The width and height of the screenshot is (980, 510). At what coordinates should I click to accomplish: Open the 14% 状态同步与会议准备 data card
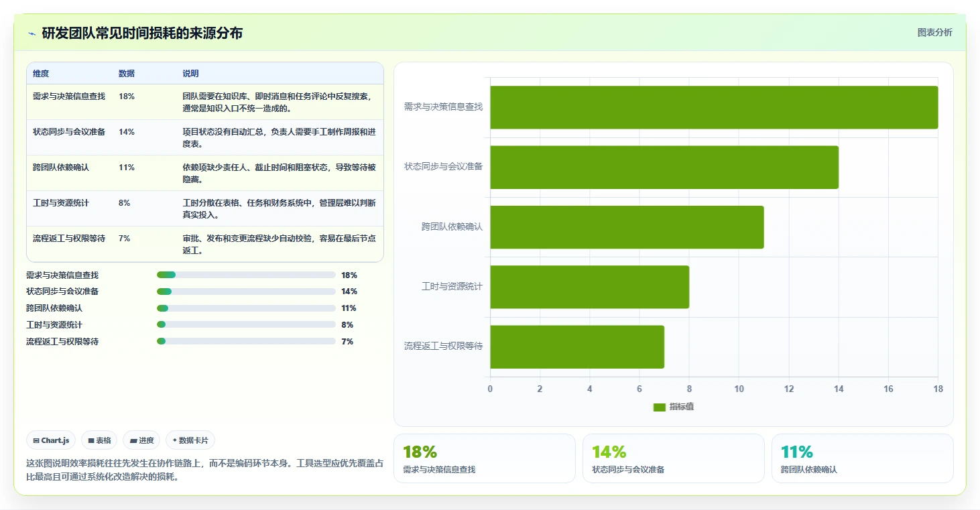coord(673,458)
